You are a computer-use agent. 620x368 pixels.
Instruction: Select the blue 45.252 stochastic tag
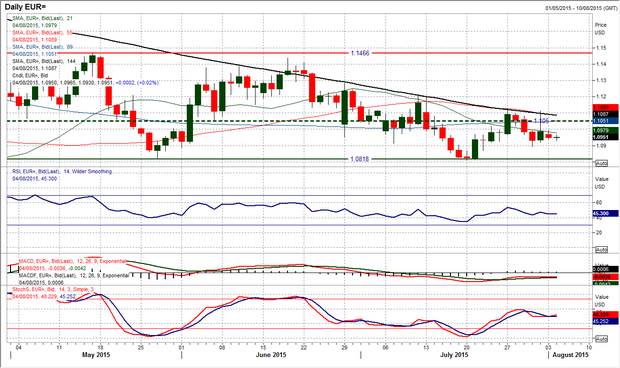point(605,321)
